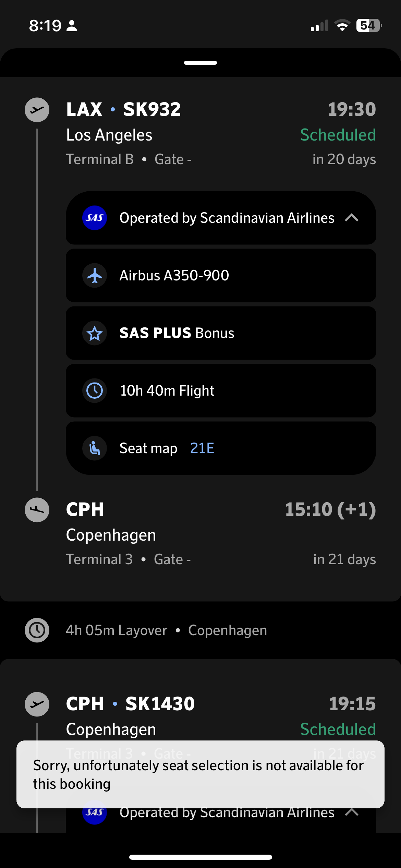Image resolution: width=401 pixels, height=868 pixels.
Task: Tap the CPH arrival landing plane icon
Action: (37, 510)
